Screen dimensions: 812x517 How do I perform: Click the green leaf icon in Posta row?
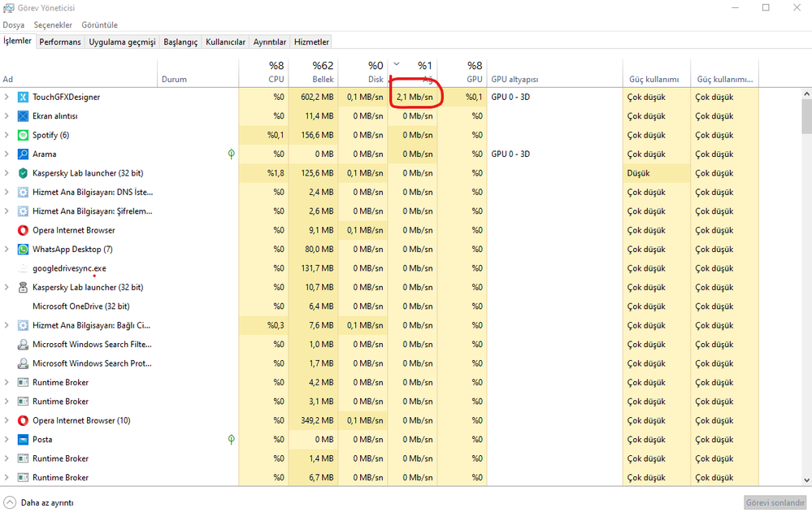232,439
